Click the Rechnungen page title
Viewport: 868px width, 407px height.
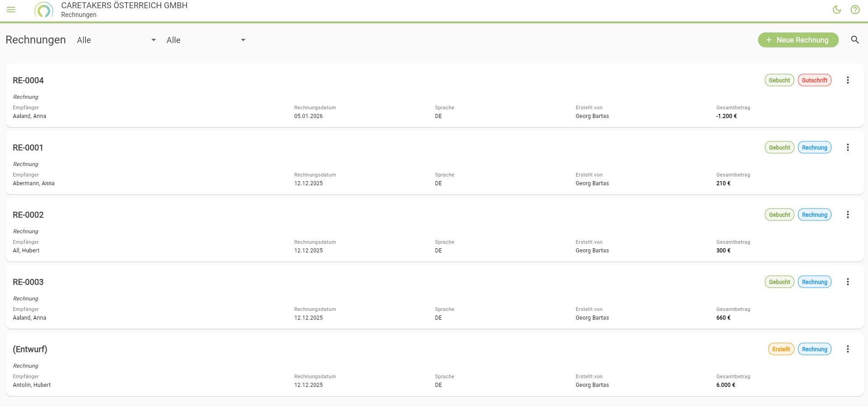pyautogui.click(x=35, y=40)
